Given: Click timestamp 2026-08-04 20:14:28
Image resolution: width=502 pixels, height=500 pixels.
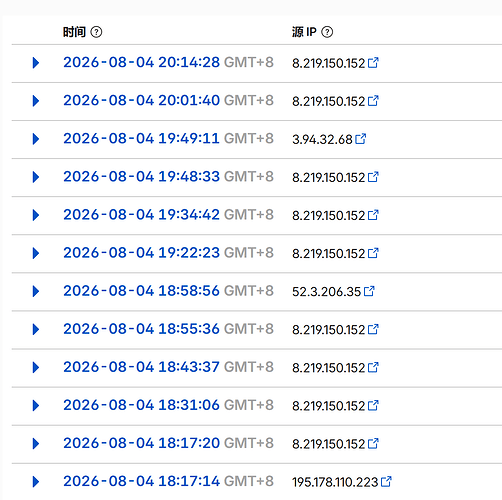Looking at the screenshot, I should pyautogui.click(x=141, y=62).
